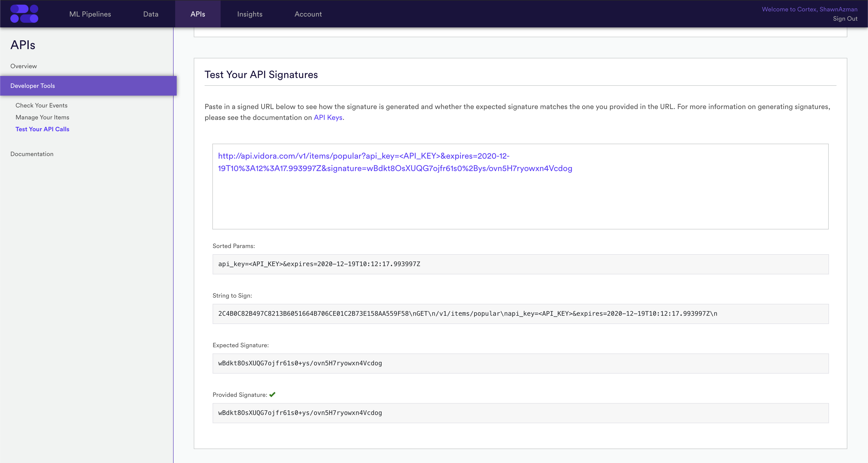Screen dimensions: 868x463
Task: Click Welcome to Cortex, ShawnAzman text
Action: (x=809, y=9)
